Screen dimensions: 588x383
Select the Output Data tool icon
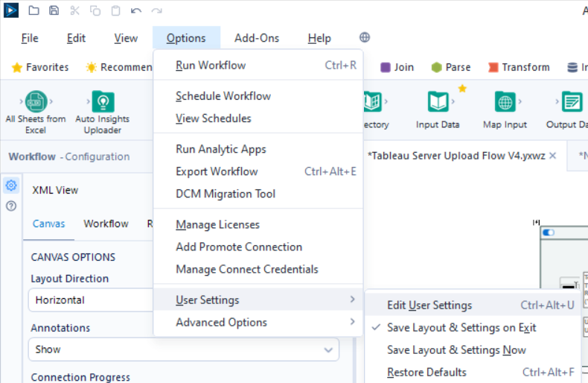pyautogui.click(x=572, y=101)
